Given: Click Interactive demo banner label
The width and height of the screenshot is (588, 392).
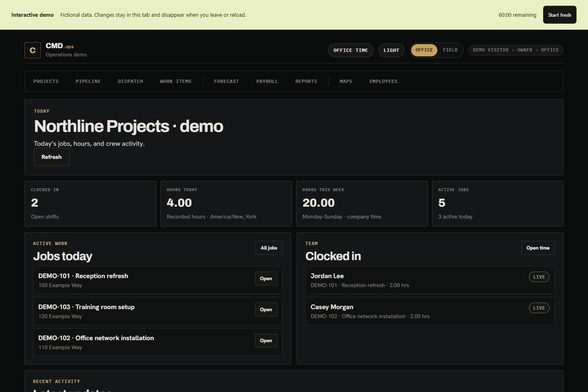Looking at the screenshot, I should [33, 15].
